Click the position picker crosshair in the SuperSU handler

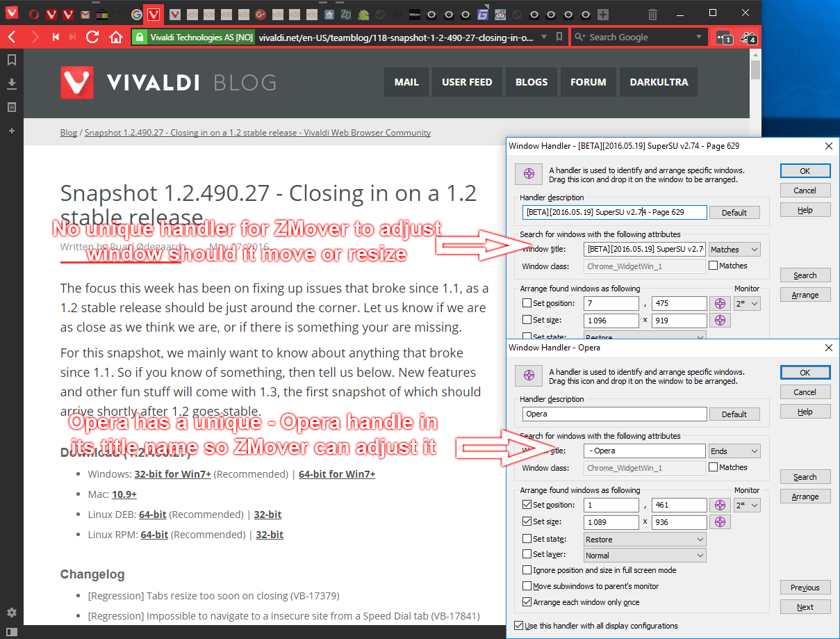coord(720,303)
